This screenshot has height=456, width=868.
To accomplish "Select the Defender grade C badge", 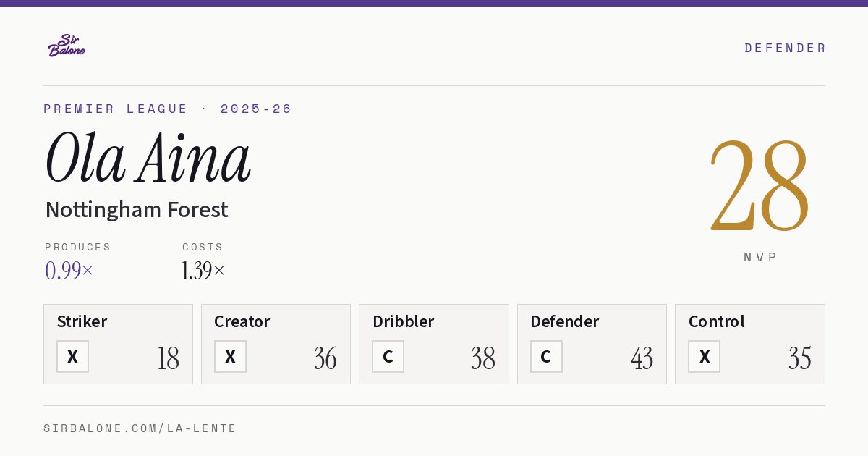I will point(546,356).
